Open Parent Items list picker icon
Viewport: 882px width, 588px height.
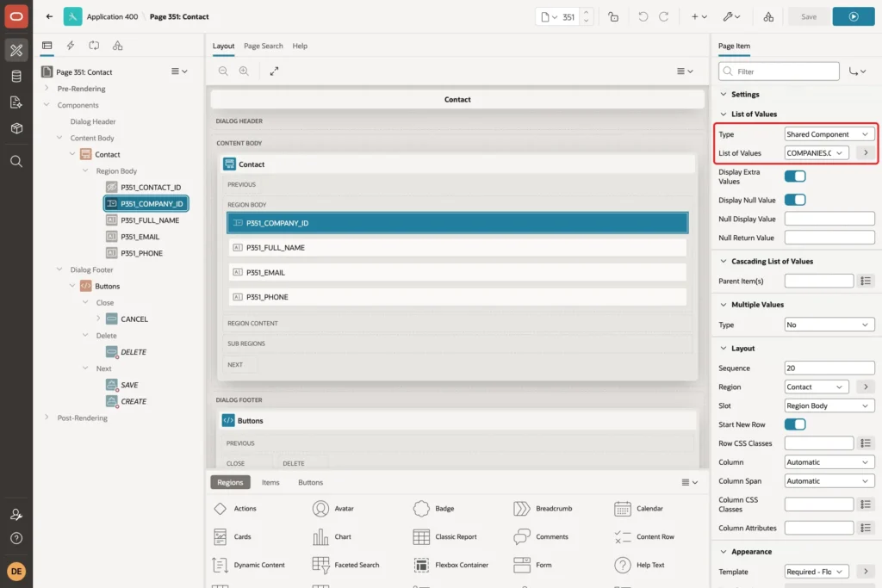(866, 281)
